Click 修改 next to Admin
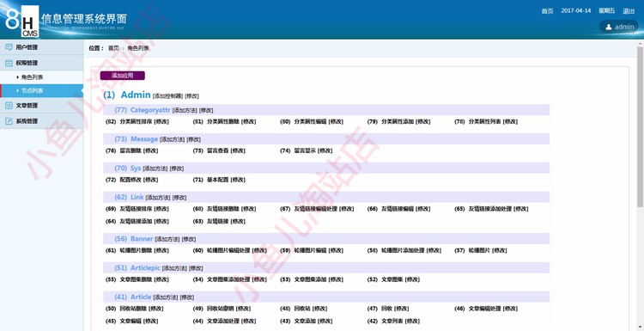The image size is (644, 331). (x=191, y=96)
